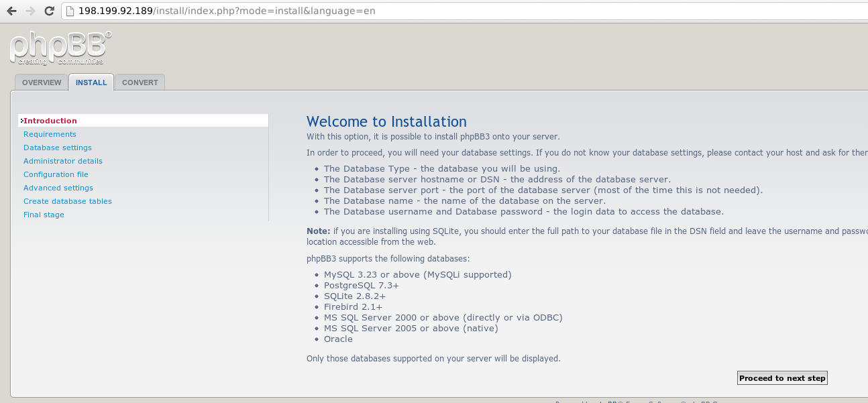Click the 'PostgreSQL 7.3+' list item
This screenshot has width=868, height=403.
[362, 286]
